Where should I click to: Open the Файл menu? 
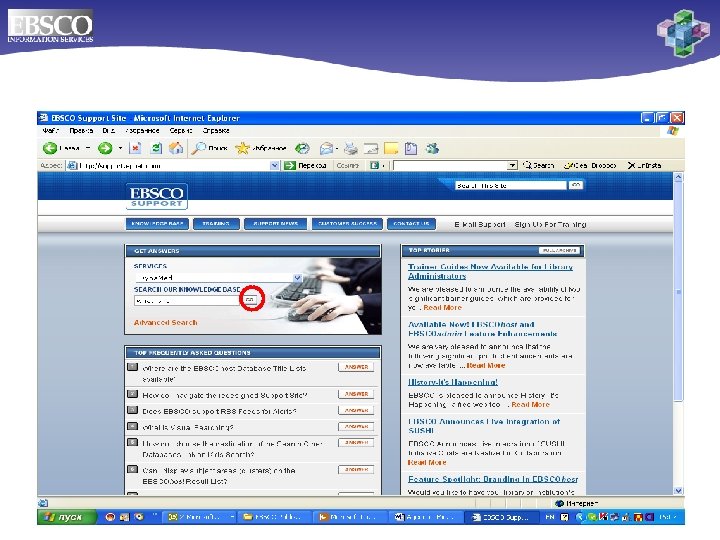pos(51,130)
